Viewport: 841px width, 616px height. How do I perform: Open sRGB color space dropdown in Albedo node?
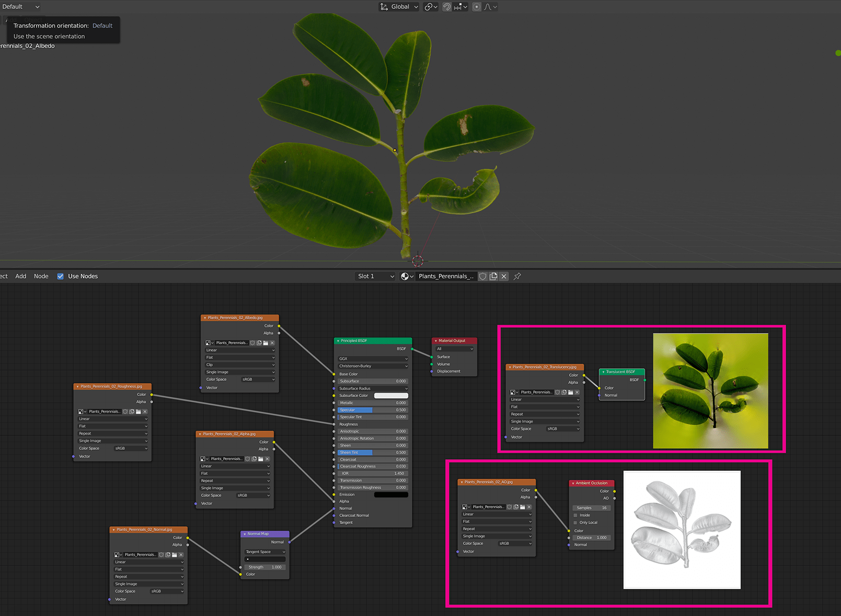pyautogui.click(x=258, y=379)
